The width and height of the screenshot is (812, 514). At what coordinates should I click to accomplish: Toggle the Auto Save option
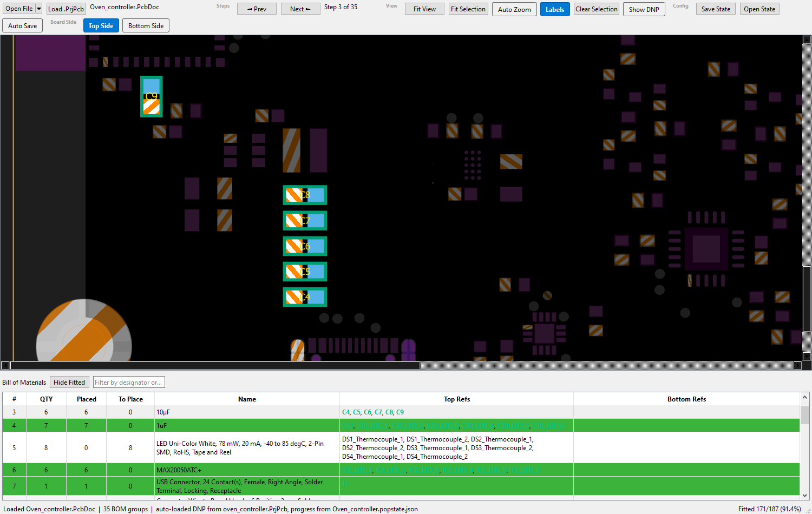pos(23,25)
